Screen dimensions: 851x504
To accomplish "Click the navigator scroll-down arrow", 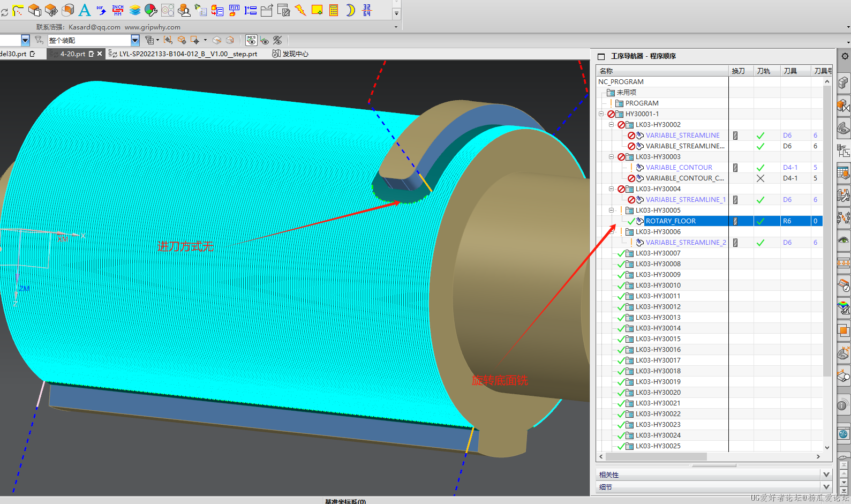I will pyautogui.click(x=827, y=448).
